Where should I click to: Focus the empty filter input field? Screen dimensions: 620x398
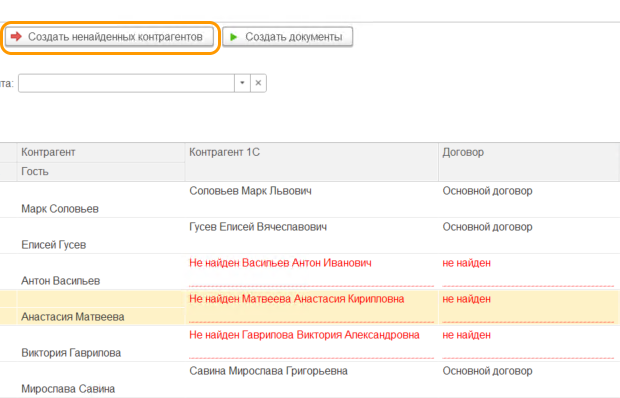tap(126, 83)
